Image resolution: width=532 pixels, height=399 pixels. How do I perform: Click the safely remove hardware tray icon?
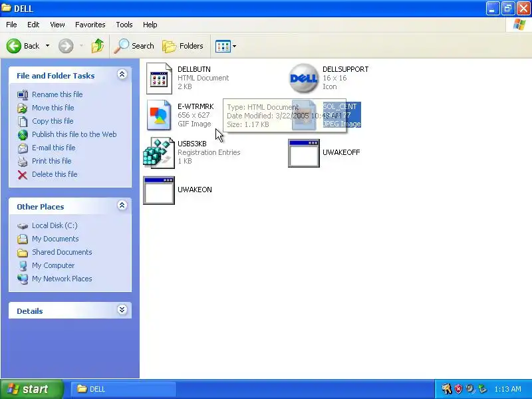(x=482, y=389)
